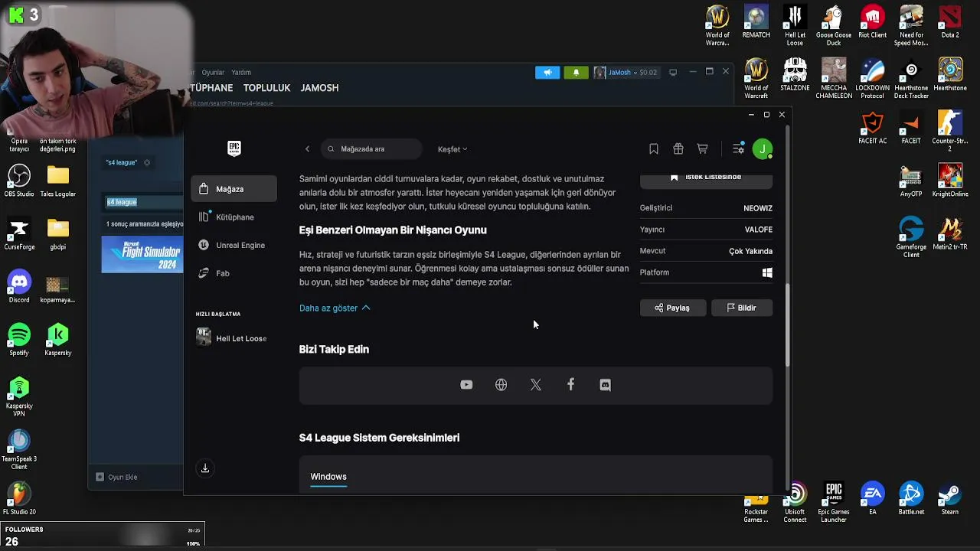Click the Epic page vertical scrollbar
This screenshot has width=980, height=551.
(x=787, y=324)
